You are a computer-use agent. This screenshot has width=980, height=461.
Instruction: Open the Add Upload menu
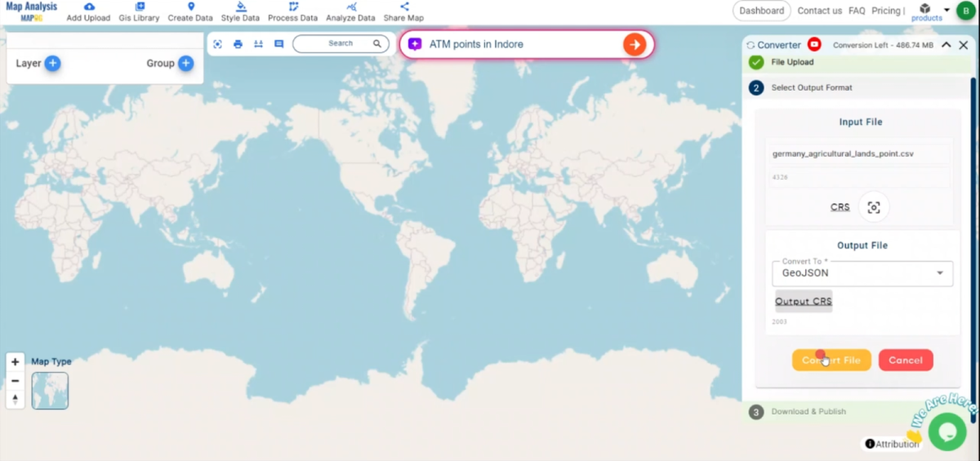pyautogui.click(x=88, y=11)
